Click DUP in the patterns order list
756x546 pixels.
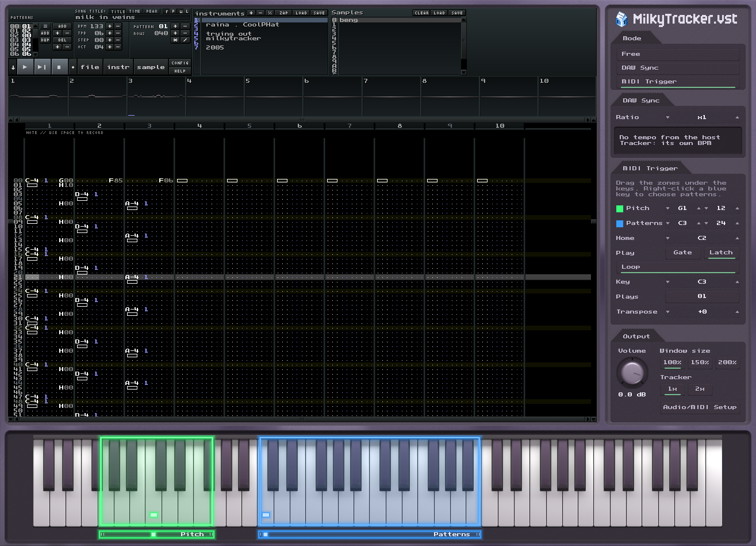(x=45, y=40)
